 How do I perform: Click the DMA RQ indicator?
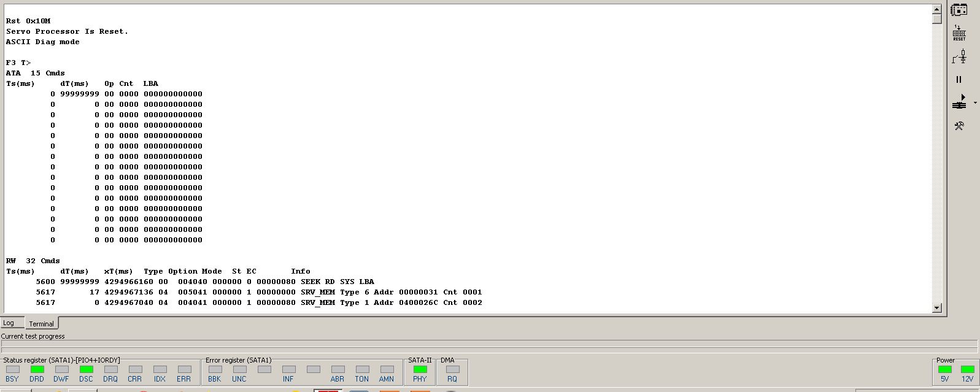pos(453,369)
